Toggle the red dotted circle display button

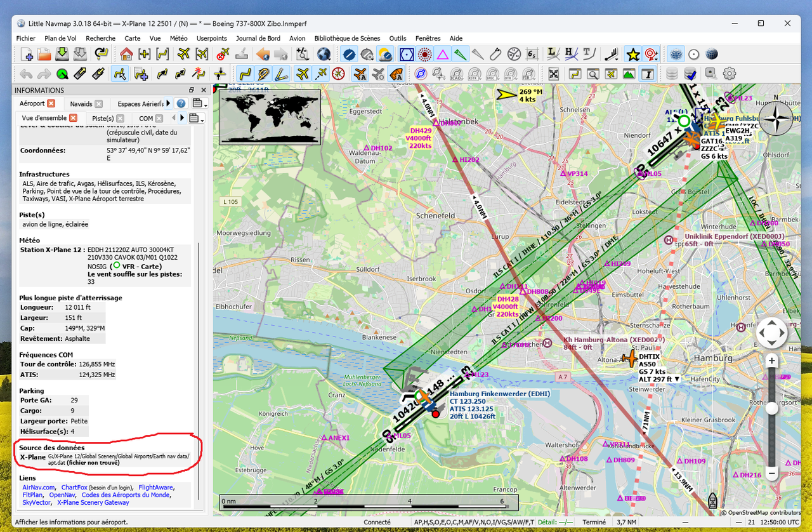point(424,54)
